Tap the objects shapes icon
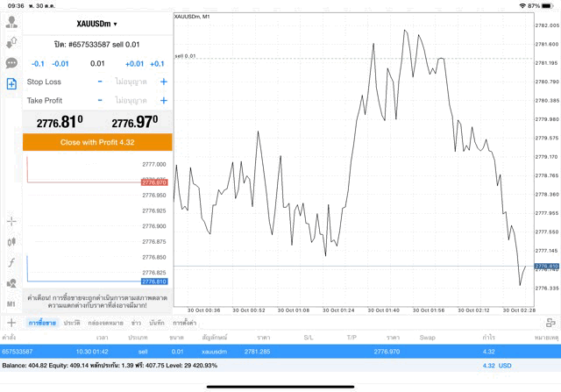This screenshot has width=561, height=392. 11,283
